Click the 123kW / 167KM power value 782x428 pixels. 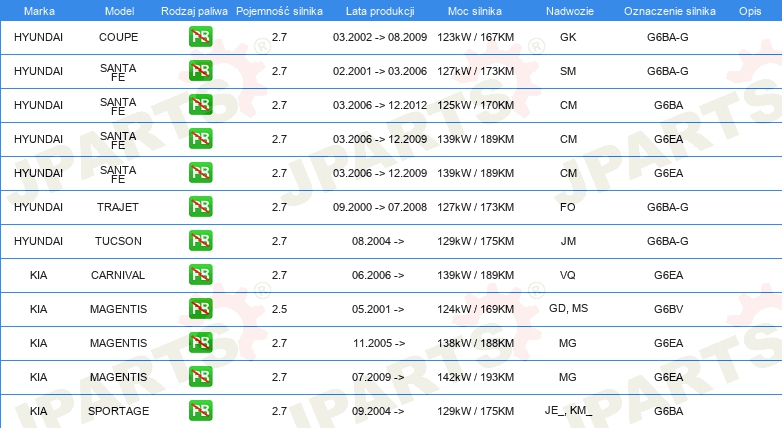coord(475,37)
